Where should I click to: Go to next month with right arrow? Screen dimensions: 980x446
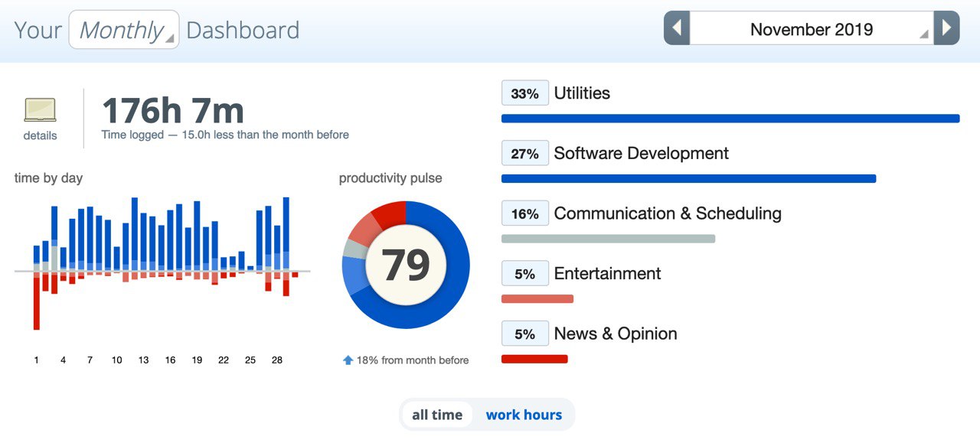coord(947,28)
